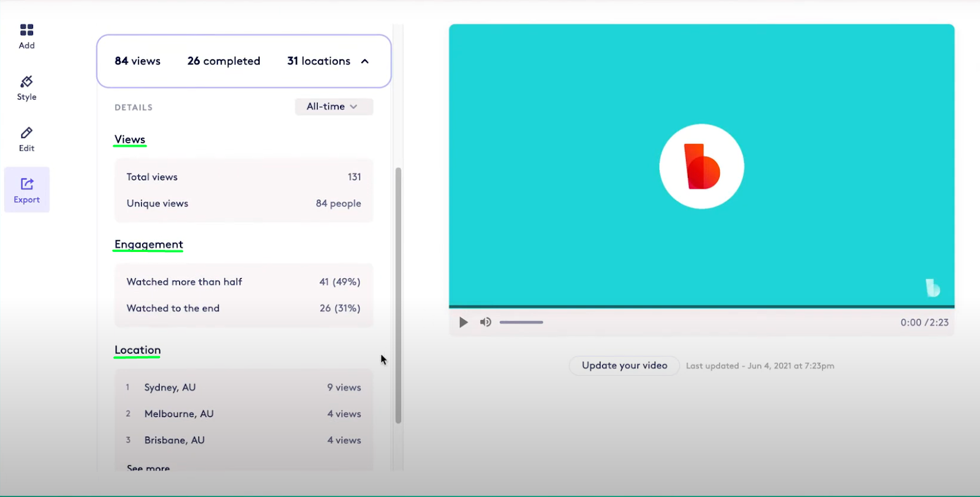Click the 26 (31%) value

click(x=340, y=308)
